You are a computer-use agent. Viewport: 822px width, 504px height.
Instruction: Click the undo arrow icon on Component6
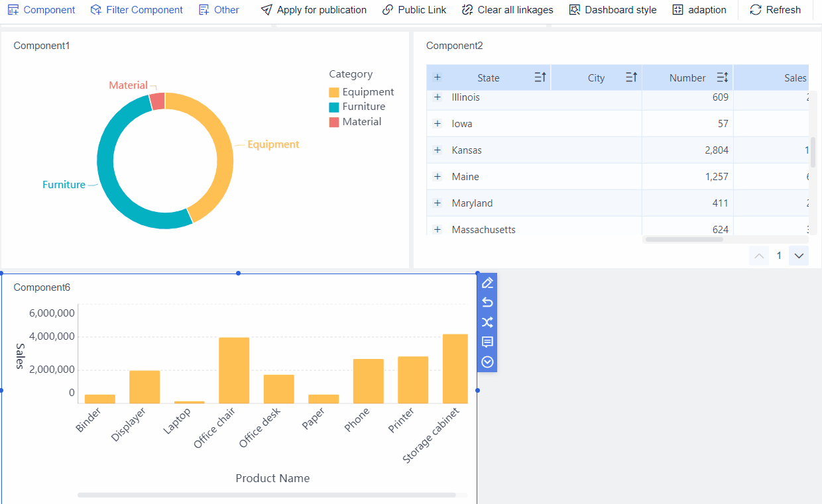click(487, 303)
